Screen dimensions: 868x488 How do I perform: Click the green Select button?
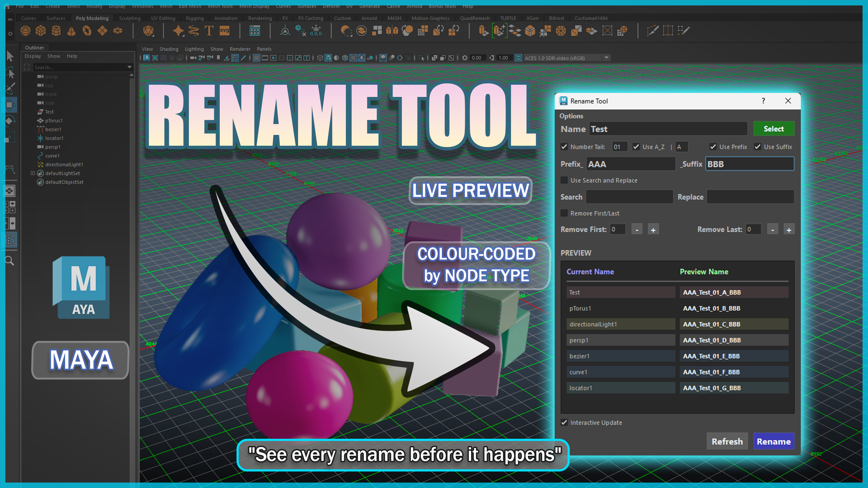point(774,129)
